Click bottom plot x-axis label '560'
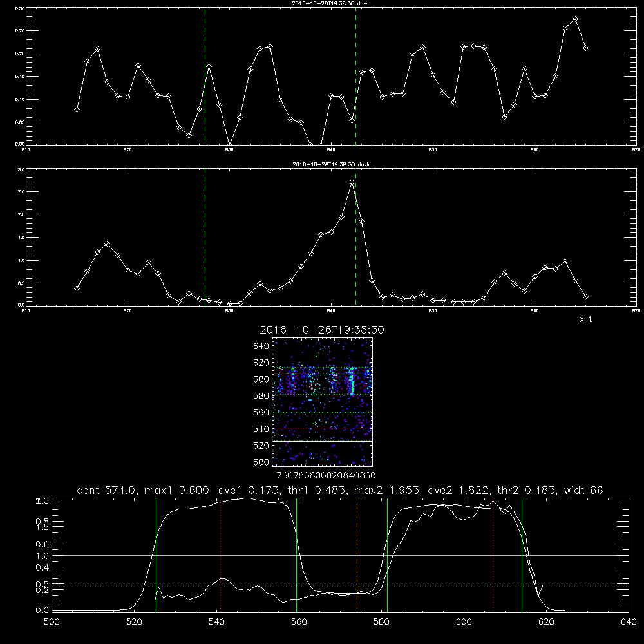The width and height of the screenshot is (644, 644). (x=299, y=622)
